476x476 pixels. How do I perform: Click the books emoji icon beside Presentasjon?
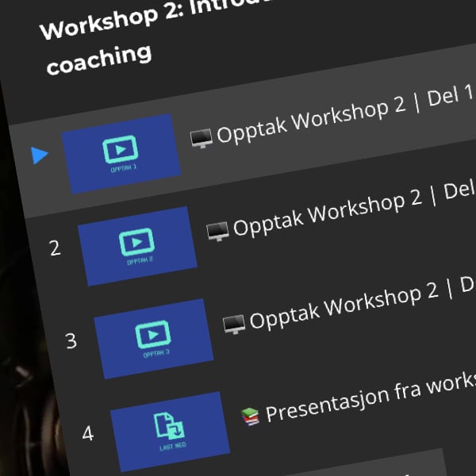[250, 416]
